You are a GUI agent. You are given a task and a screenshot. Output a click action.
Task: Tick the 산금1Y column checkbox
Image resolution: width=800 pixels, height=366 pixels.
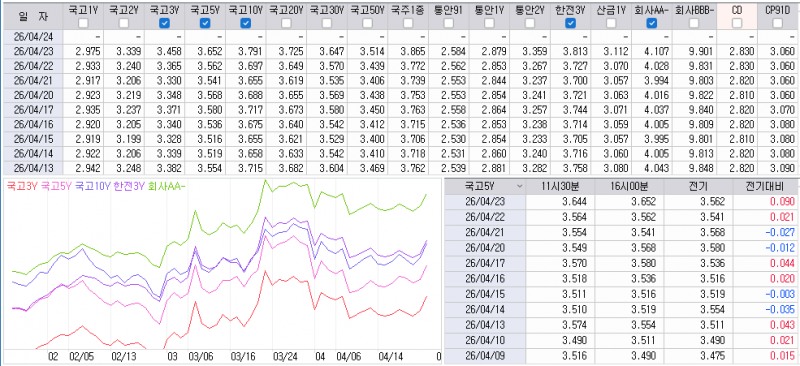click(x=611, y=22)
